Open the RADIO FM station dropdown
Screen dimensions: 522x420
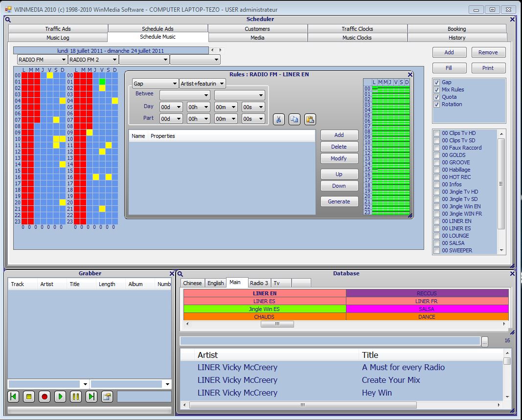coord(42,60)
